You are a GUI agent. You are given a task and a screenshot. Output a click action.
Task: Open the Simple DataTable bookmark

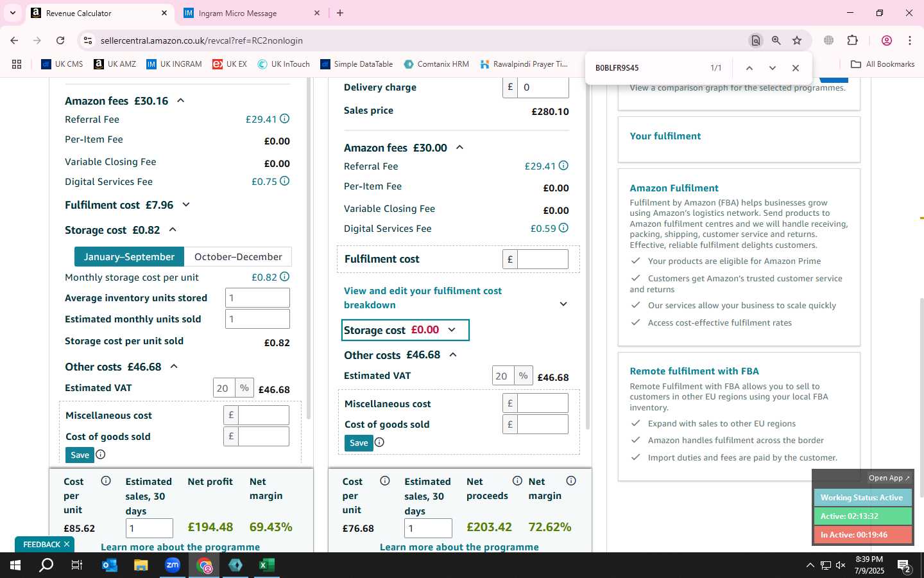point(356,64)
